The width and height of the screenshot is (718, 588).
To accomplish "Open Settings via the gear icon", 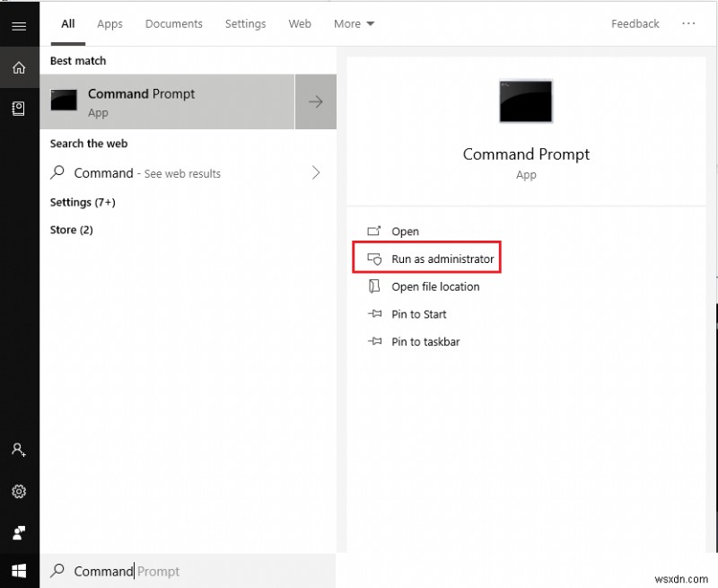I will click(x=19, y=492).
